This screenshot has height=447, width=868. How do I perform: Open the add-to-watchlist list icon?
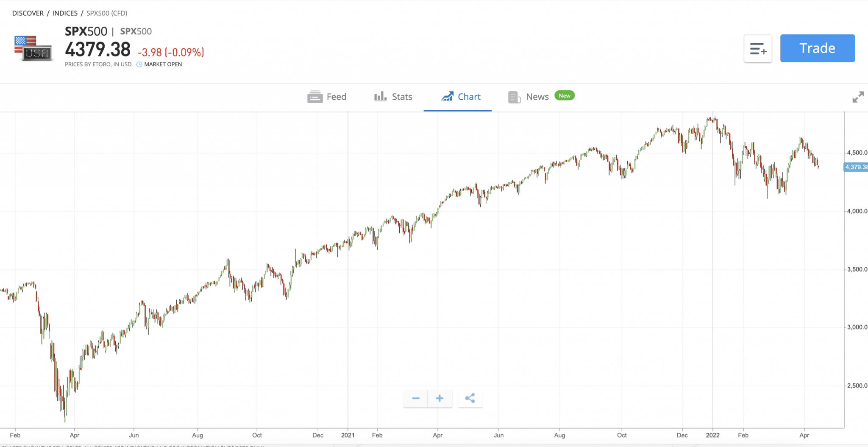point(758,49)
